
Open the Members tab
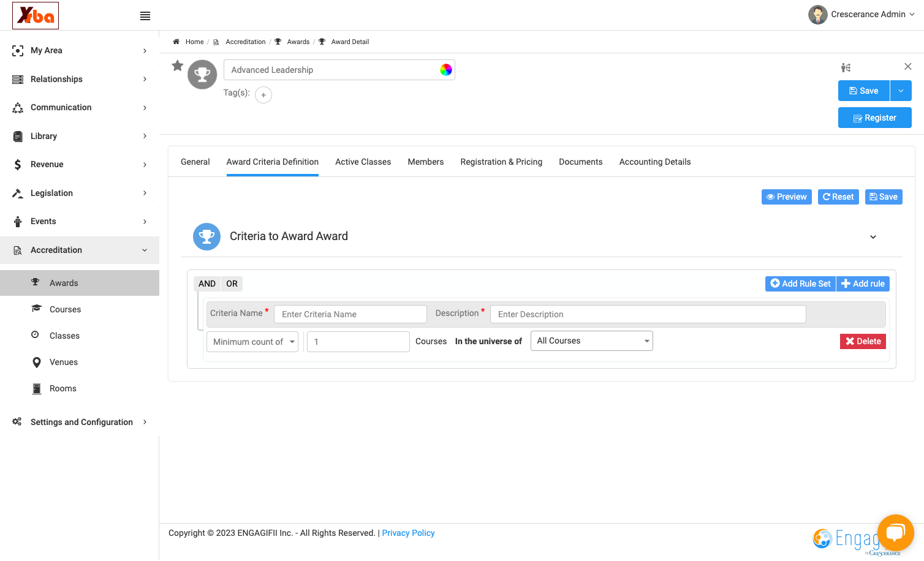426,162
